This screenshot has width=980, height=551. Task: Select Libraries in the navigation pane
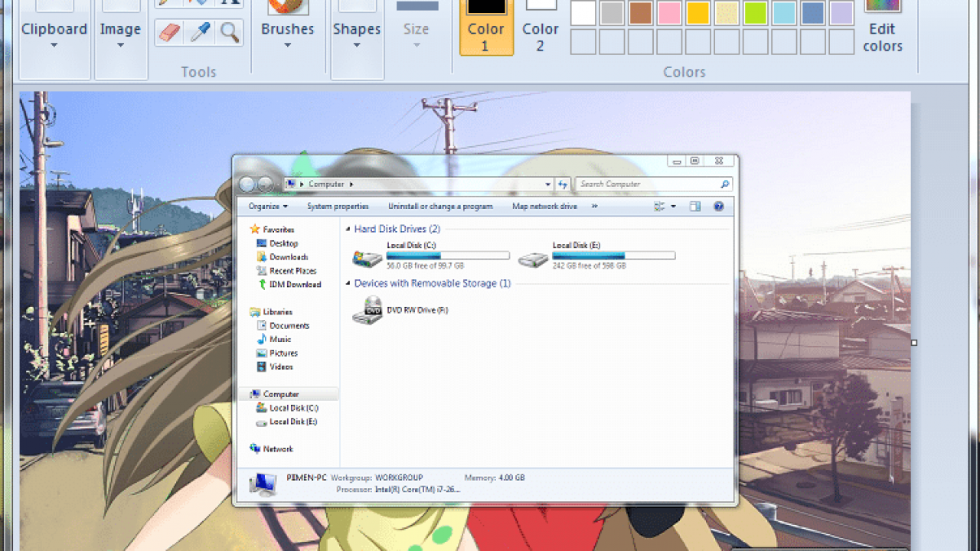tap(271, 312)
